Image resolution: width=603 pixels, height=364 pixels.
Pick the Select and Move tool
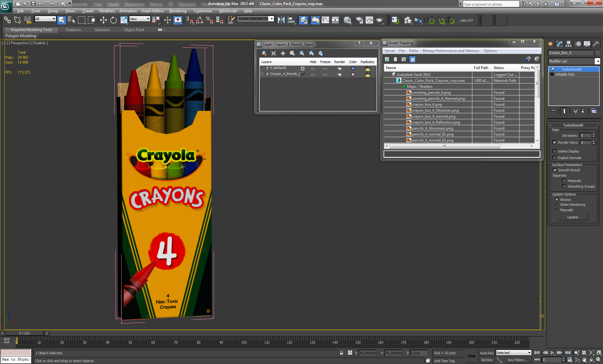103,20
